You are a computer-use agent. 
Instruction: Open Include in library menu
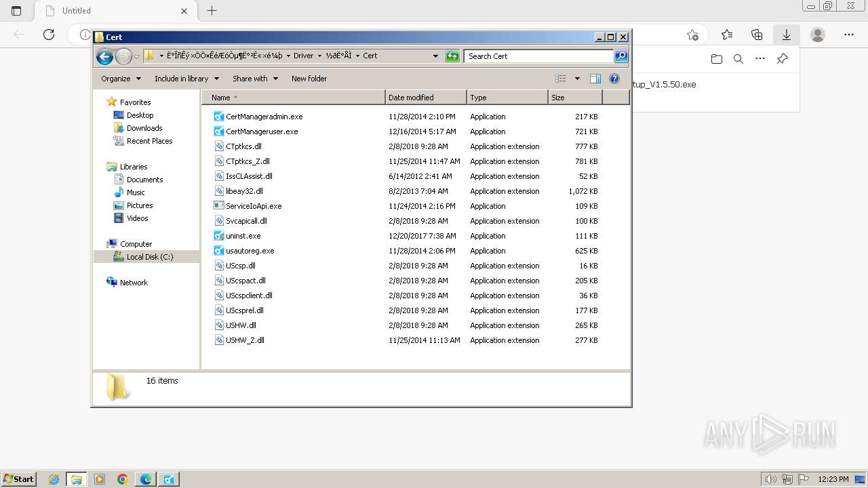click(x=186, y=79)
